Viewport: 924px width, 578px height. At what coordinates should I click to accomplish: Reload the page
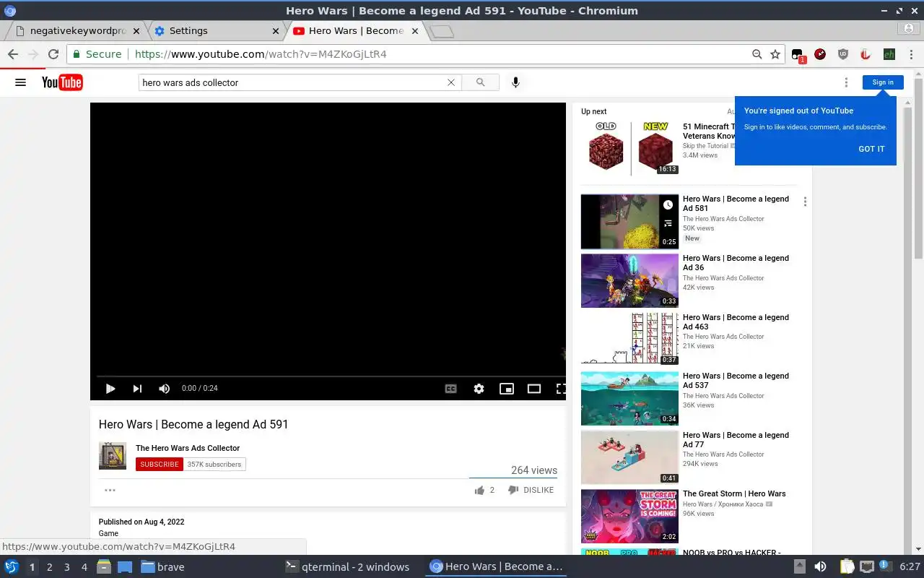pos(53,54)
